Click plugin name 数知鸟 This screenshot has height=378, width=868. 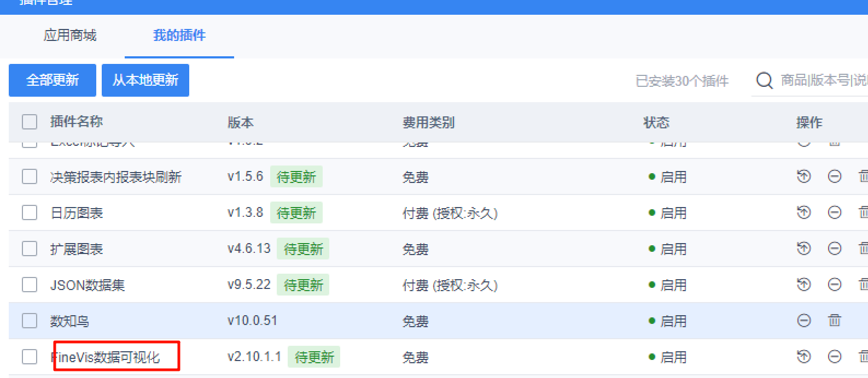pyautogui.click(x=69, y=321)
